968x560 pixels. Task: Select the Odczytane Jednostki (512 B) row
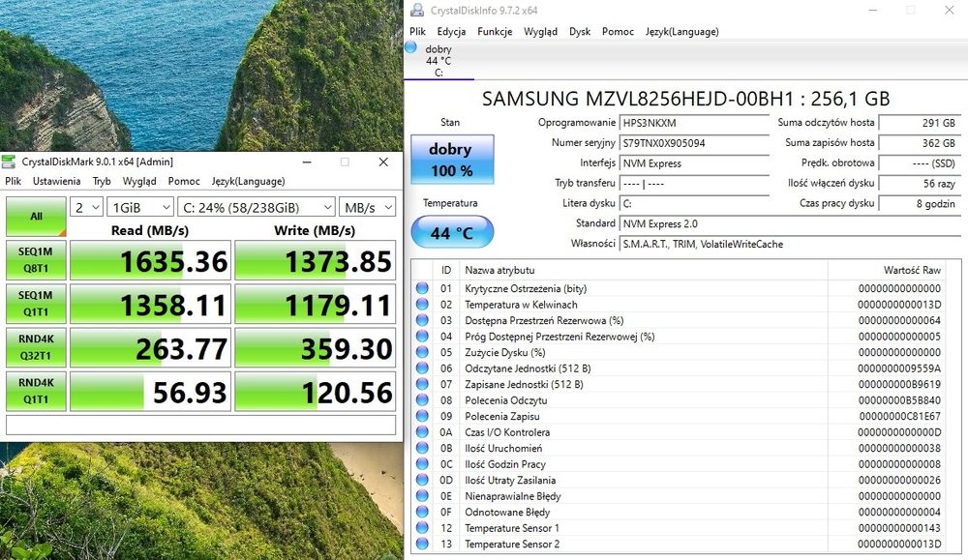pos(678,368)
